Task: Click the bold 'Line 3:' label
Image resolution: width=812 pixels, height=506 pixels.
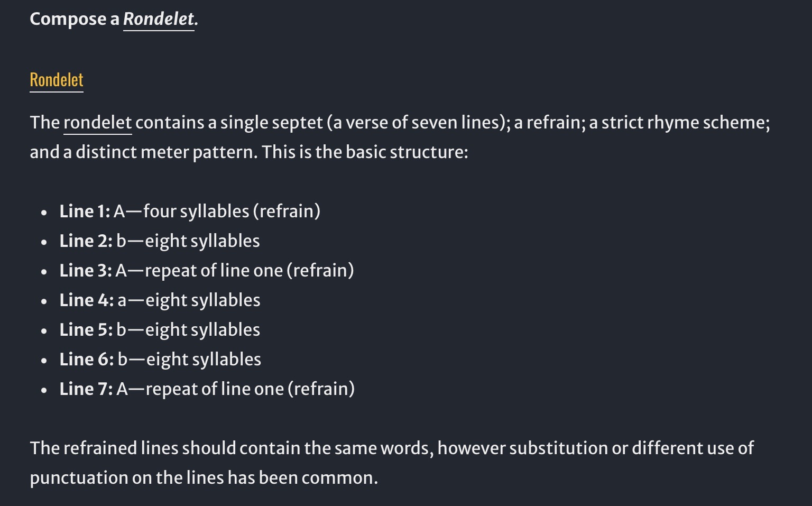Action: pyautogui.click(x=86, y=271)
